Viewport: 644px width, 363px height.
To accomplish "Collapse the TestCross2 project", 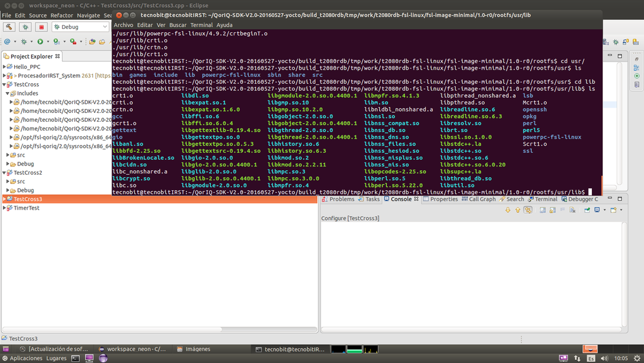I will coord(5,172).
